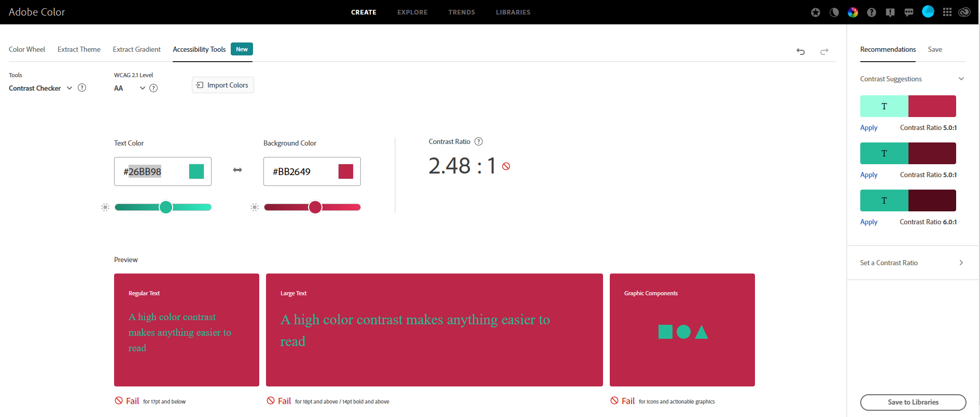This screenshot has width=980, height=417.
Task: Click help icon next to Contrast Ratio
Action: pyautogui.click(x=479, y=141)
